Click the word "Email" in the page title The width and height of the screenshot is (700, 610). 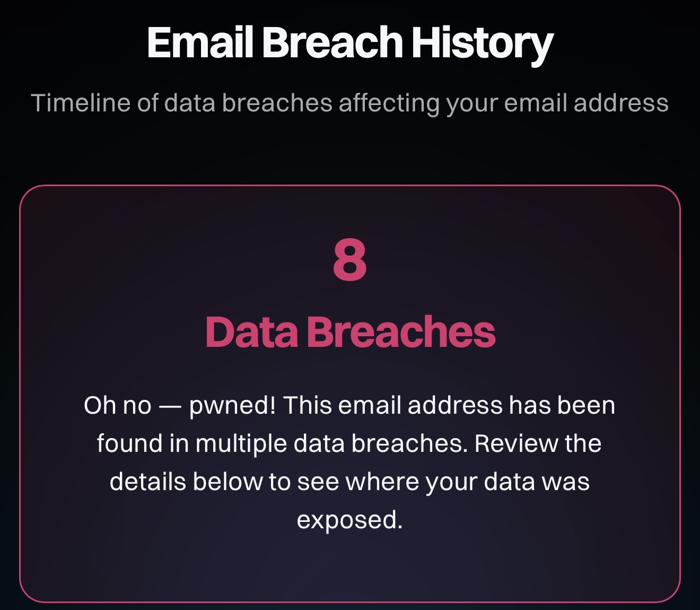coord(199,42)
